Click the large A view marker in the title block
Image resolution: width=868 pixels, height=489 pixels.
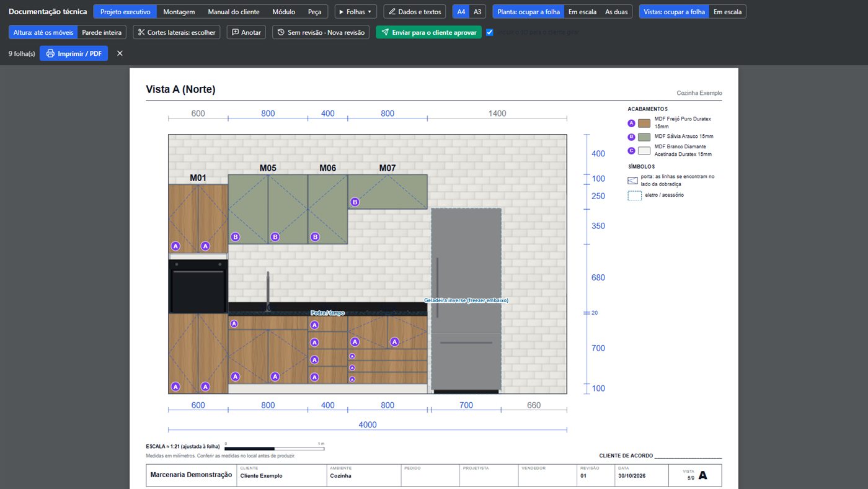coord(702,475)
